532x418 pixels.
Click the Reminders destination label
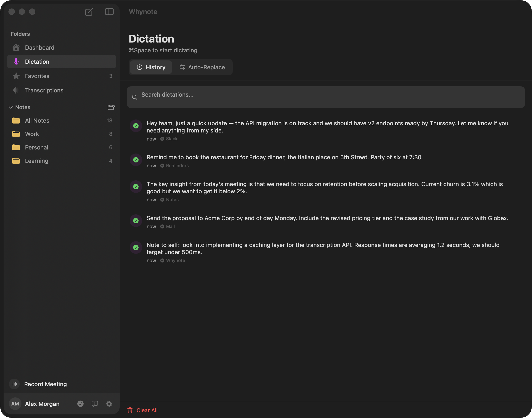click(175, 166)
